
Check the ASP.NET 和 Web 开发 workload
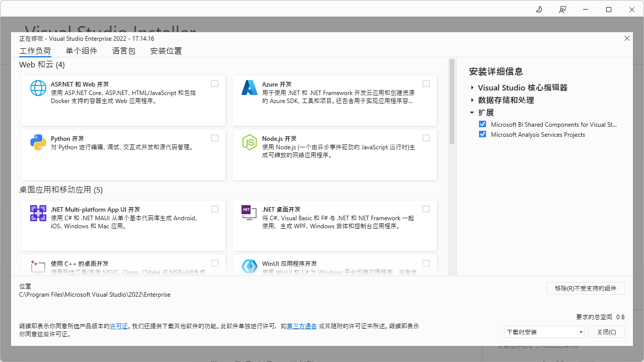(x=215, y=84)
